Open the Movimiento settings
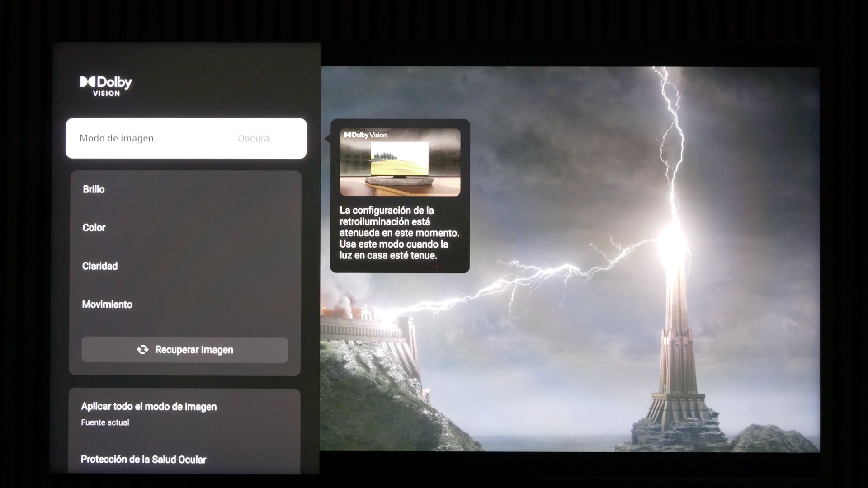Viewport: 868px width, 488px height. [184, 305]
